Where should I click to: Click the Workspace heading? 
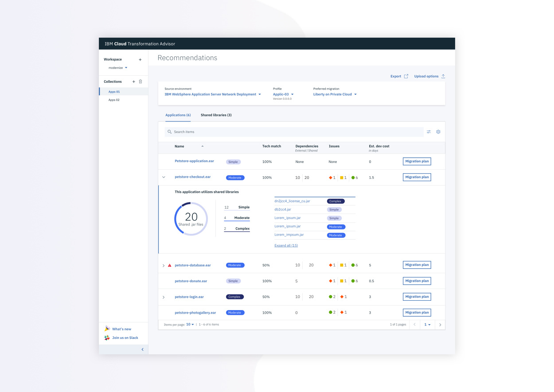pyautogui.click(x=113, y=59)
